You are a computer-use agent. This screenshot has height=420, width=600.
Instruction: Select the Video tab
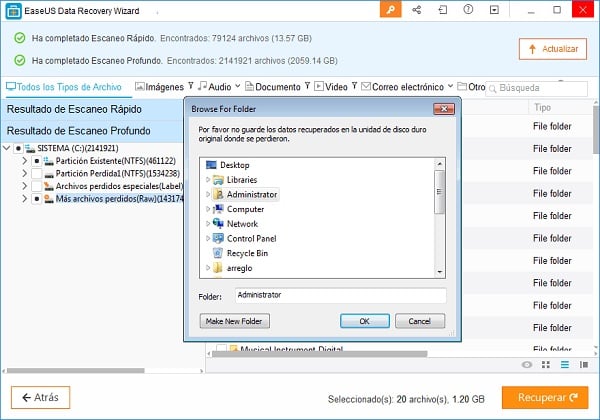[331, 87]
